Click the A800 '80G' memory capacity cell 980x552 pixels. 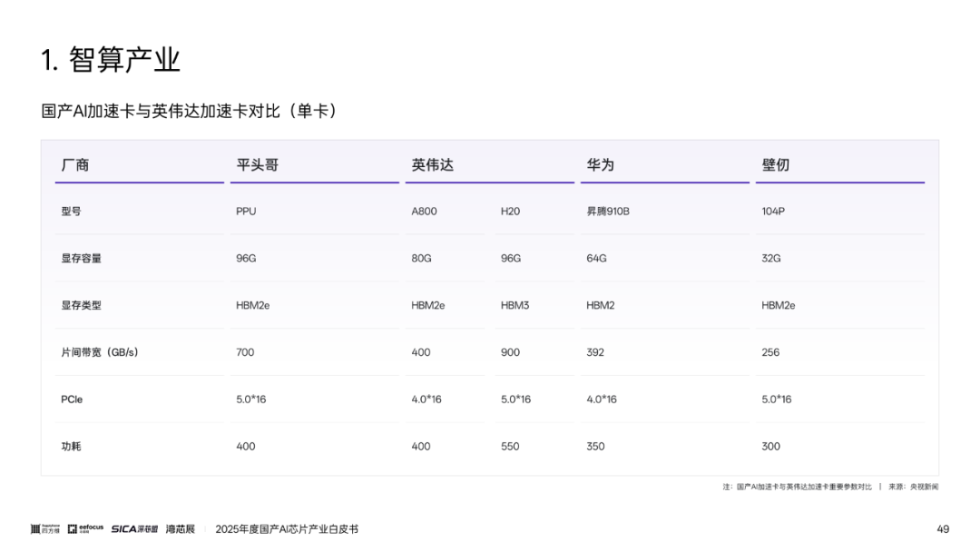(x=421, y=258)
